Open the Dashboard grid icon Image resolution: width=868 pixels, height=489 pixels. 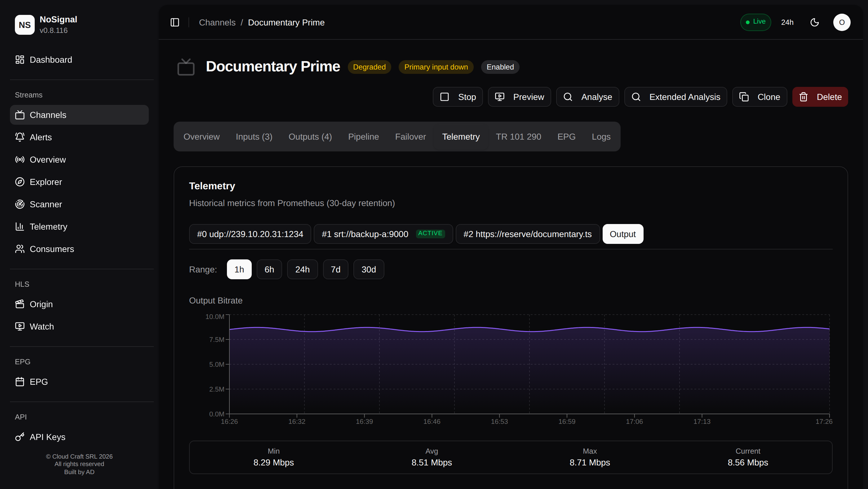click(x=20, y=60)
